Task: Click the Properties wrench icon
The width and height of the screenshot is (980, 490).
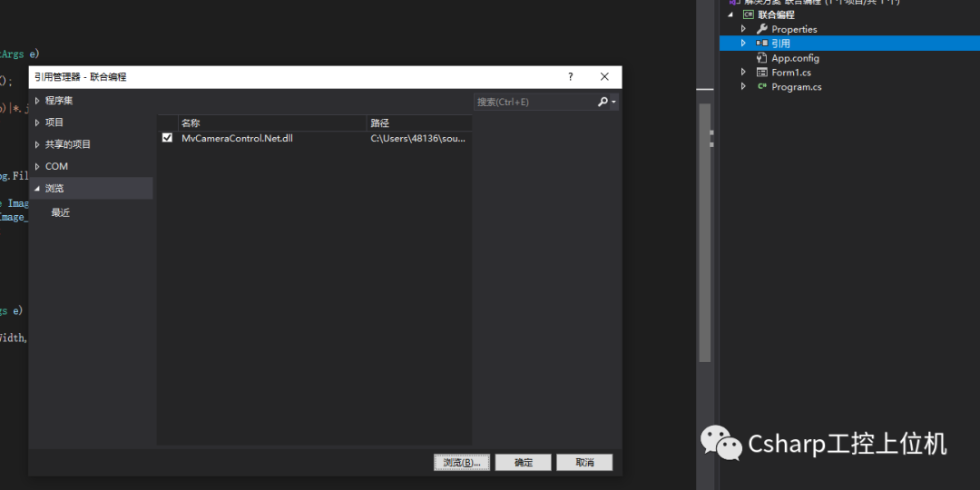Action: pyautogui.click(x=762, y=29)
